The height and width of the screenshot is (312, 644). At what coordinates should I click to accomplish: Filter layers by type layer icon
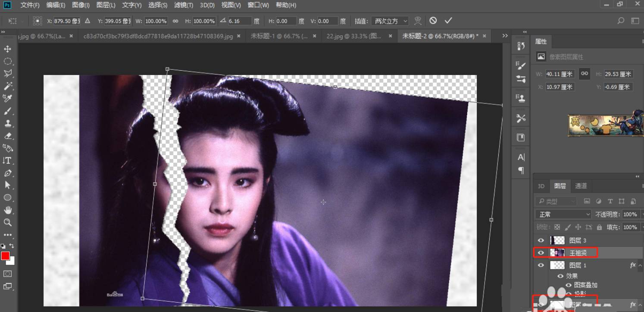pos(610,201)
